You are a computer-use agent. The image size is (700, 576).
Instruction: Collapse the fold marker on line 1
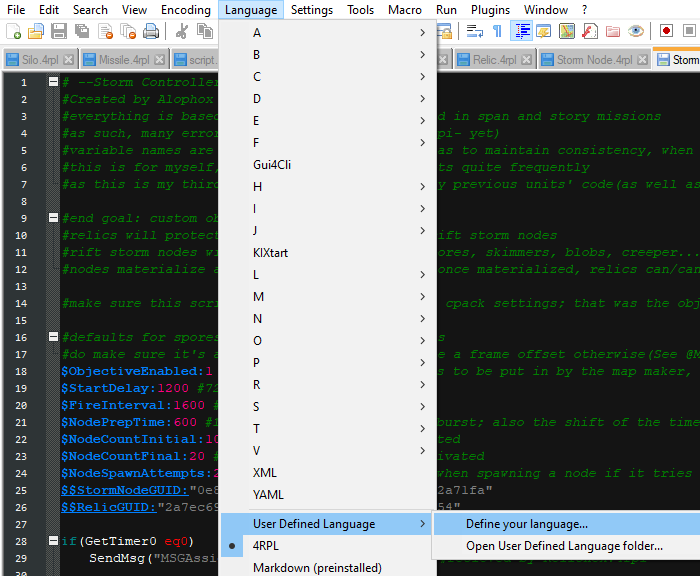point(53,82)
